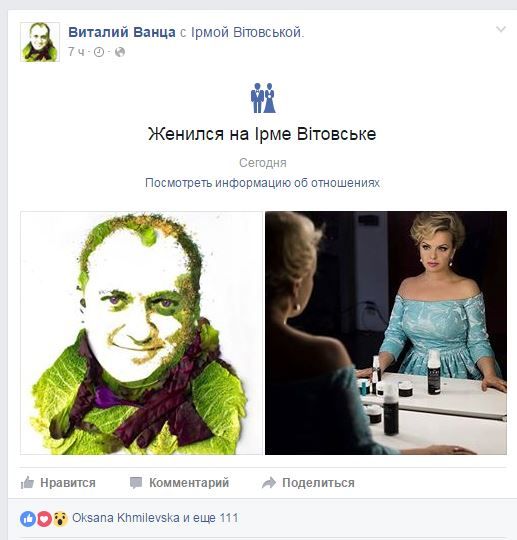Open the cabbage-leaf portrait photo
The height and width of the screenshot is (540, 517).
click(142, 333)
